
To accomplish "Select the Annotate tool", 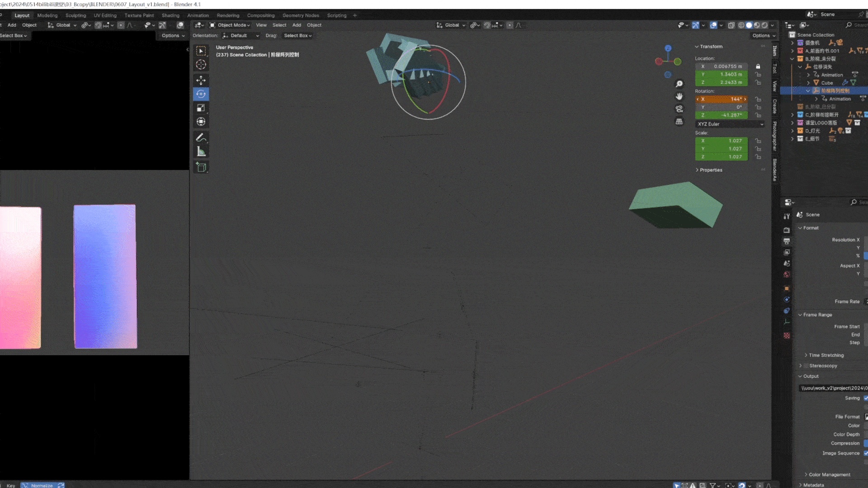I will tap(201, 137).
